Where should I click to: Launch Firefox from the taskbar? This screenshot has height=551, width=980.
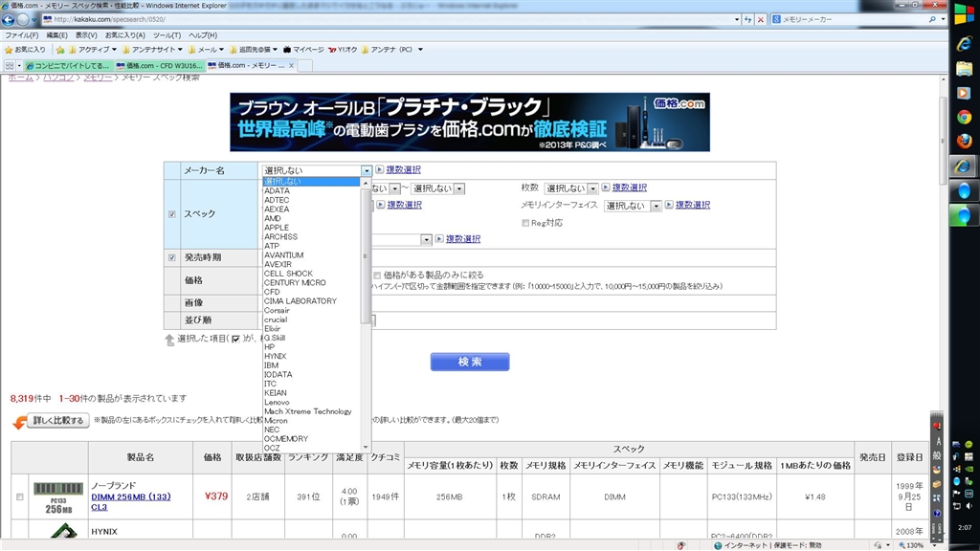(x=965, y=142)
